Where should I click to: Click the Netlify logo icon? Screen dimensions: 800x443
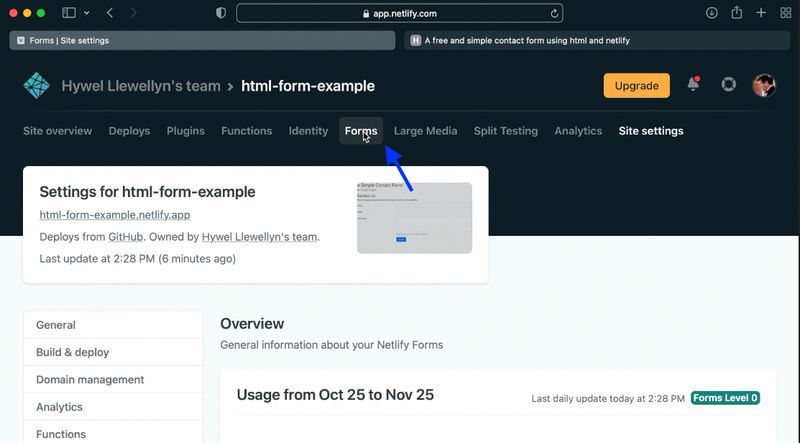pos(36,86)
